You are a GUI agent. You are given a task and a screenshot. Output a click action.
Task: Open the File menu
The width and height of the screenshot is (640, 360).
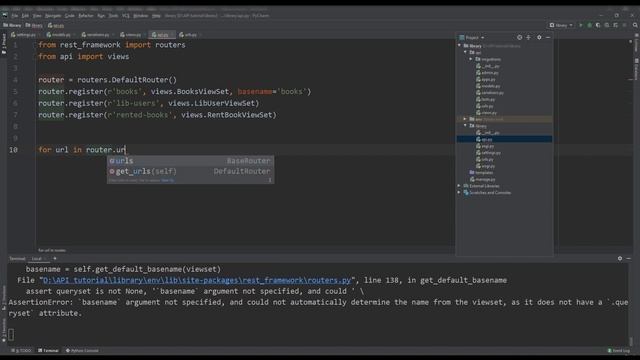[15, 16]
